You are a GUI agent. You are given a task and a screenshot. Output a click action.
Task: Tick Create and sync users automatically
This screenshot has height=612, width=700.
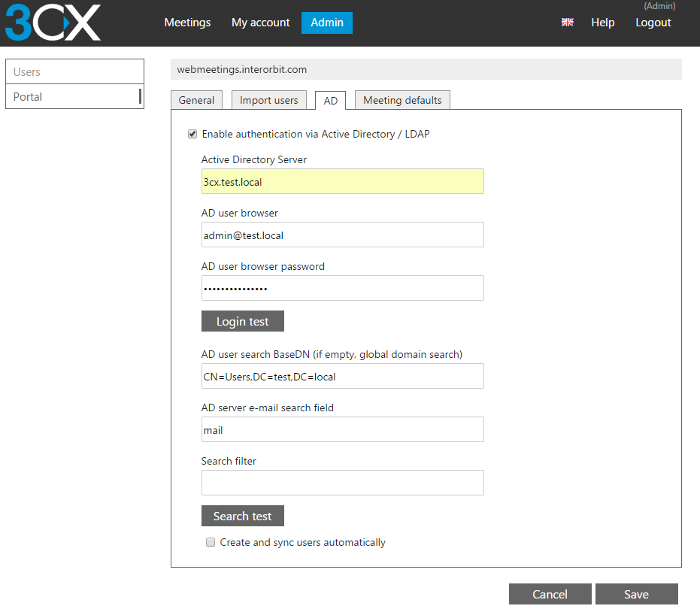click(211, 542)
